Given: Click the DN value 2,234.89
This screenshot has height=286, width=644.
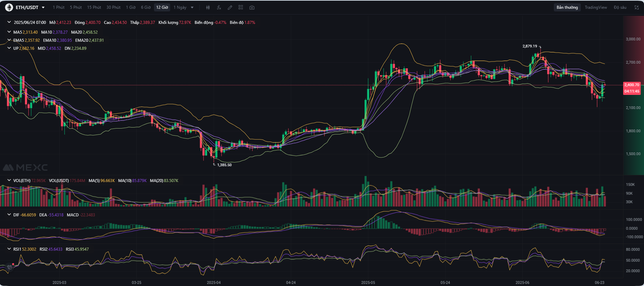Looking at the screenshot, I should coord(79,48).
